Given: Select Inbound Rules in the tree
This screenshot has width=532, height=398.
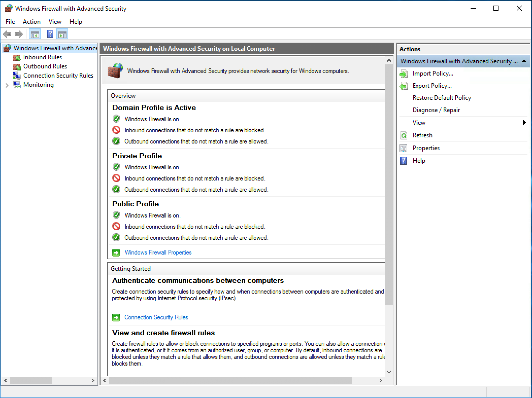Looking at the screenshot, I should coord(42,57).
